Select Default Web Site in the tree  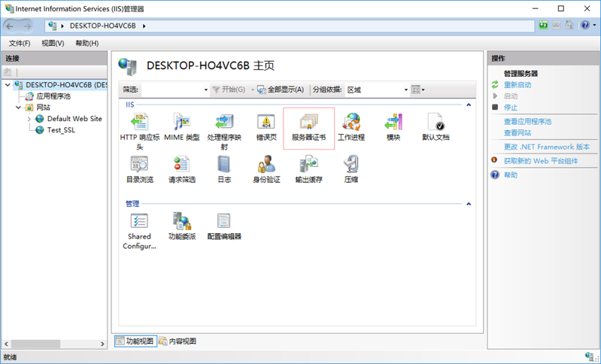(x=74, y=119)
